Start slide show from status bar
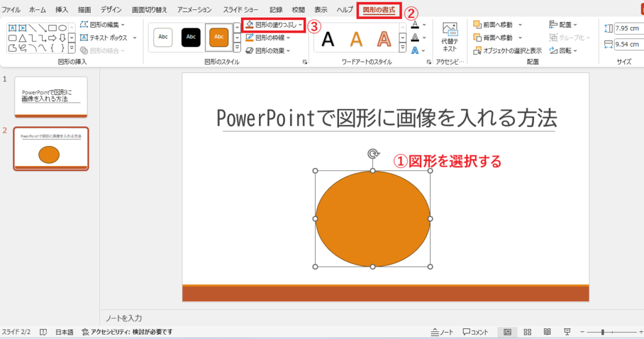The width and height of the screenshot is (644, 339). click(567, 332)
